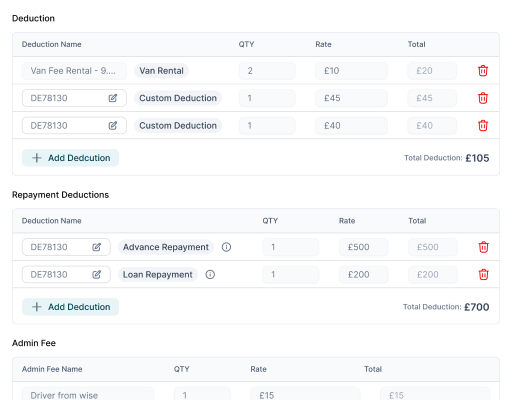Click the Van Fee Rental name field
The height and width of the screenshot is (400, 512).
pos(74,71)
